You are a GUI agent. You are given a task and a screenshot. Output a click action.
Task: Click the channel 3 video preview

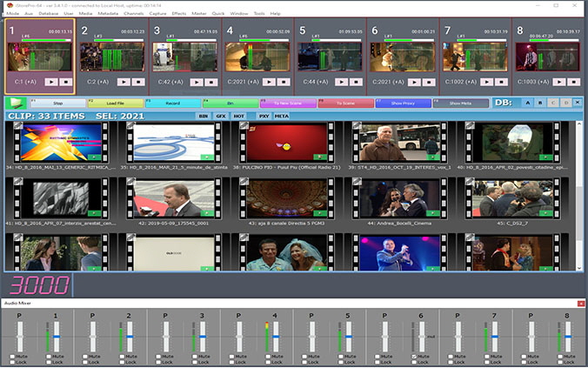185,57
